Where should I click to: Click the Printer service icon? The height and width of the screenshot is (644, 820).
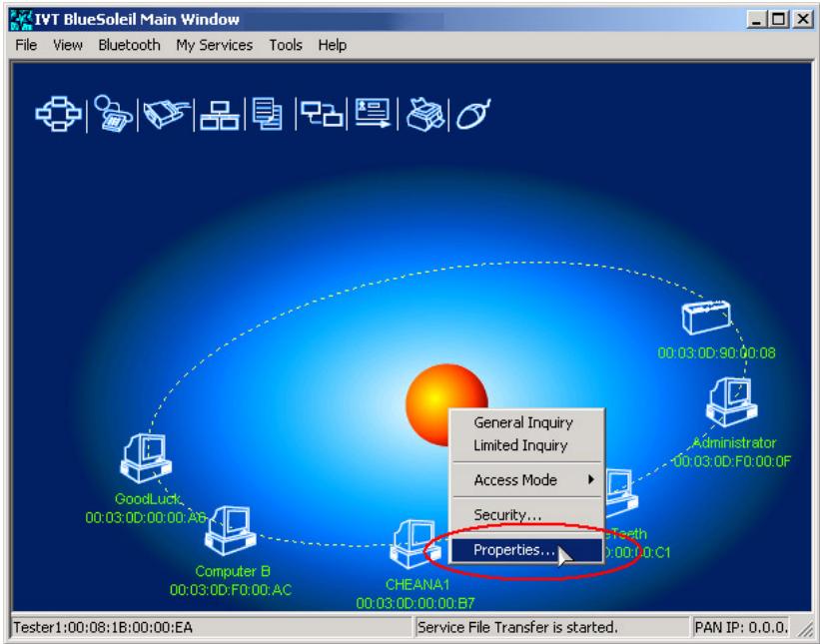coord(425,114)
